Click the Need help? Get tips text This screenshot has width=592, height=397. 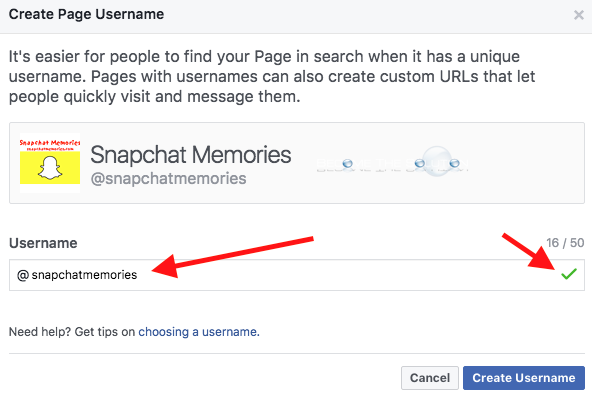(x=72, y=332)
